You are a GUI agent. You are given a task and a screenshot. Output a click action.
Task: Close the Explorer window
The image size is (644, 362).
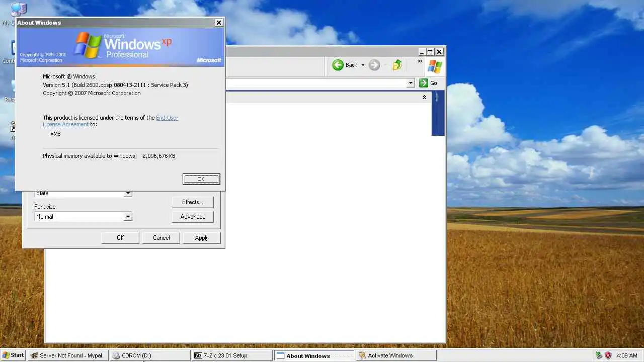pos(439,52)
